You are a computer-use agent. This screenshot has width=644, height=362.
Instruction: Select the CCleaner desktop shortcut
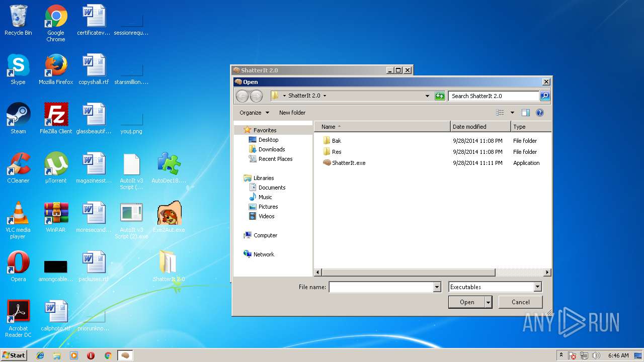(18, 168)
